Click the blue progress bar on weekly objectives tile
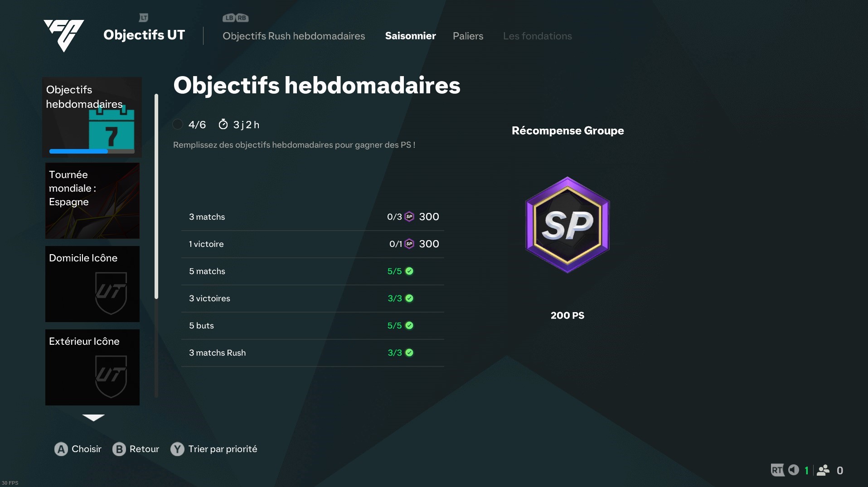Image resolution: width=868 pixels, height=487 pixels. 92,151
